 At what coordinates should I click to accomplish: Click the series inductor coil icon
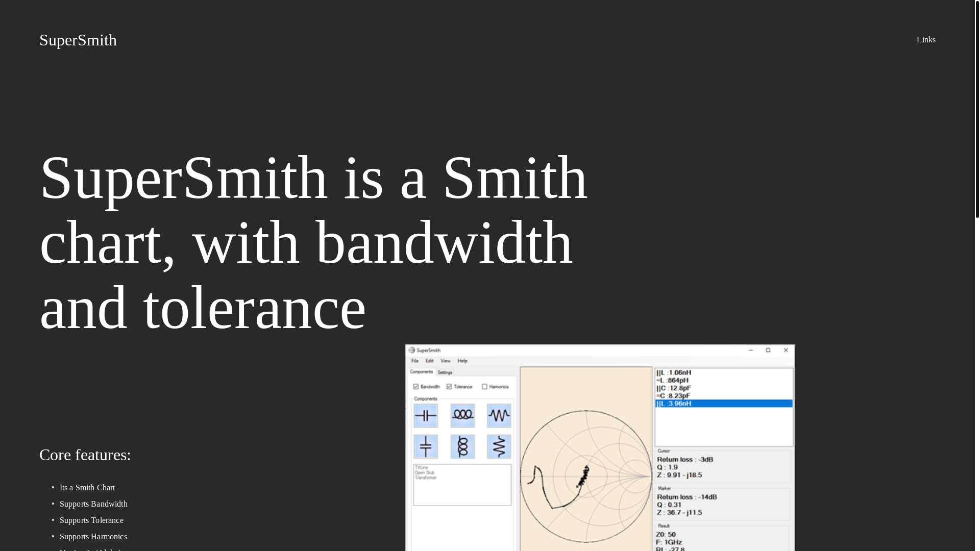(x=462, y=416)
